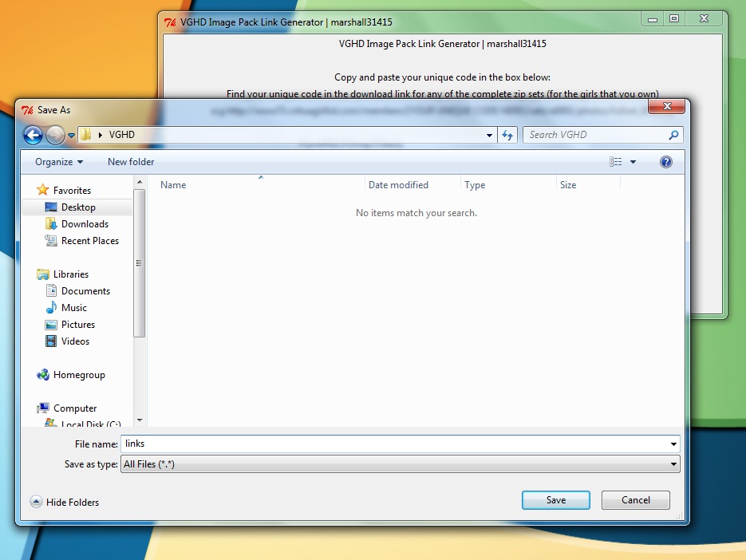Expand the Organize menu

pyautogui.click(x=59, y=162)
